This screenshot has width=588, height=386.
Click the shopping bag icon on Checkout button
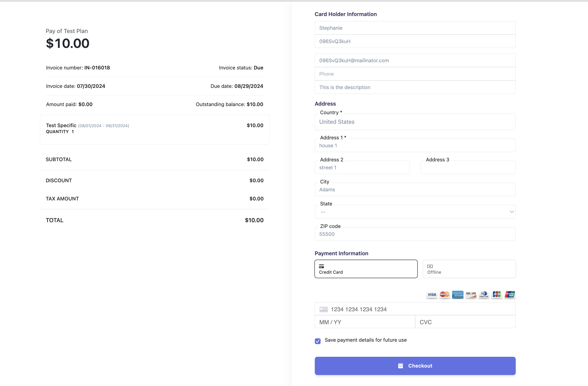(401, 366)
